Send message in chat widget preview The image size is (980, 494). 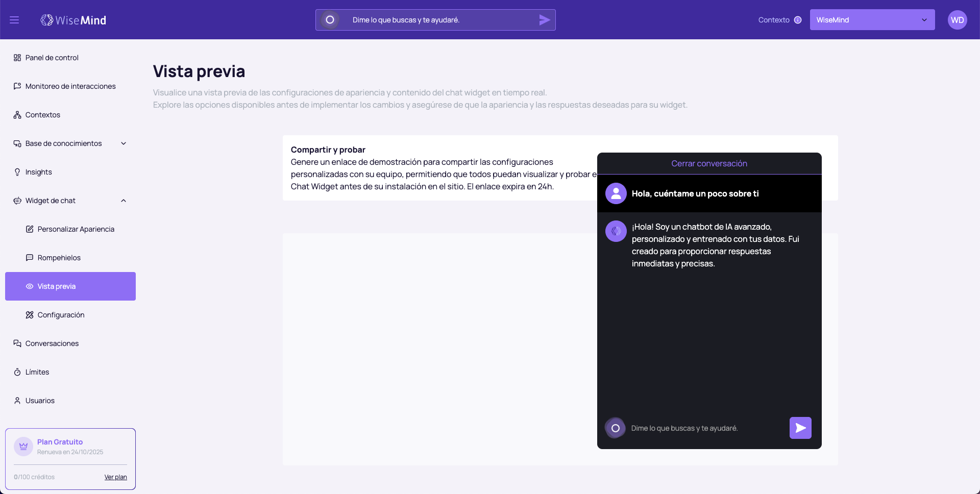click(800, 428)
